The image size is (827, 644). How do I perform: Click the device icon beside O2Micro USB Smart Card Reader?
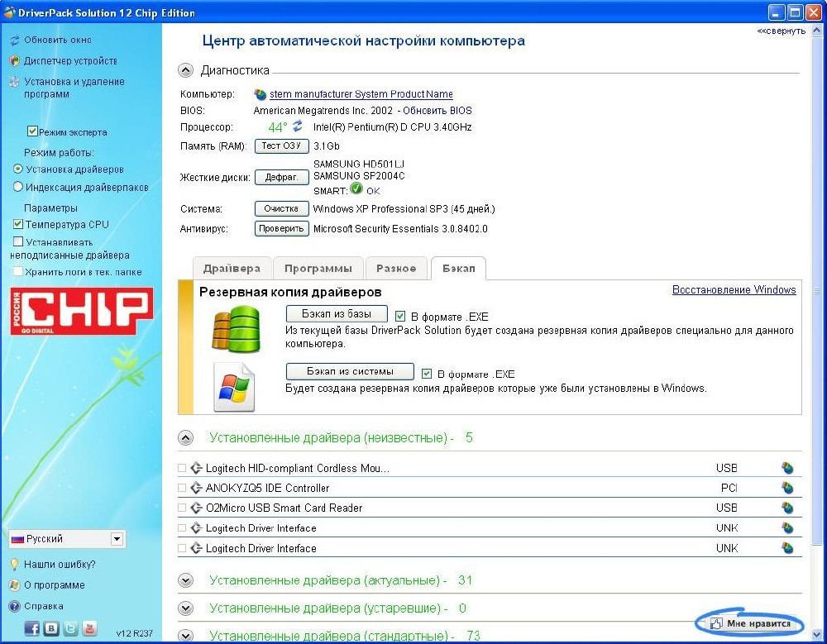[x=196, y=508]
